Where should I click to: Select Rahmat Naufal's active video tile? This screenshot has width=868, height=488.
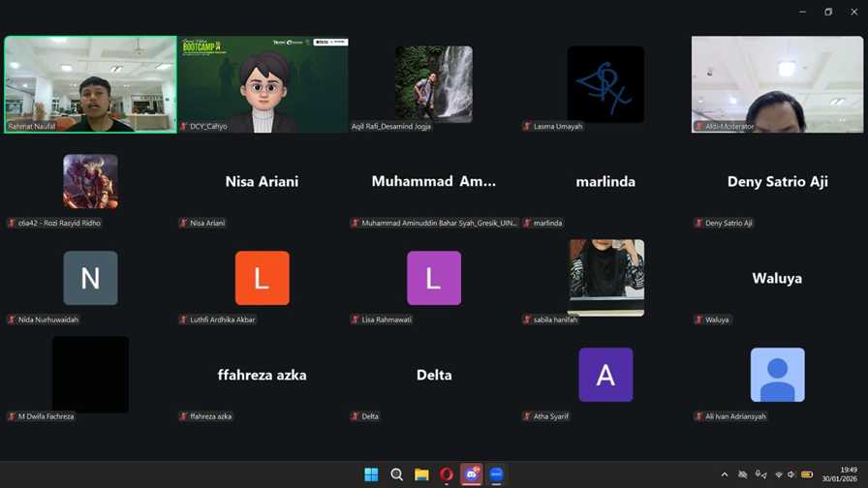tap(91, 84)
